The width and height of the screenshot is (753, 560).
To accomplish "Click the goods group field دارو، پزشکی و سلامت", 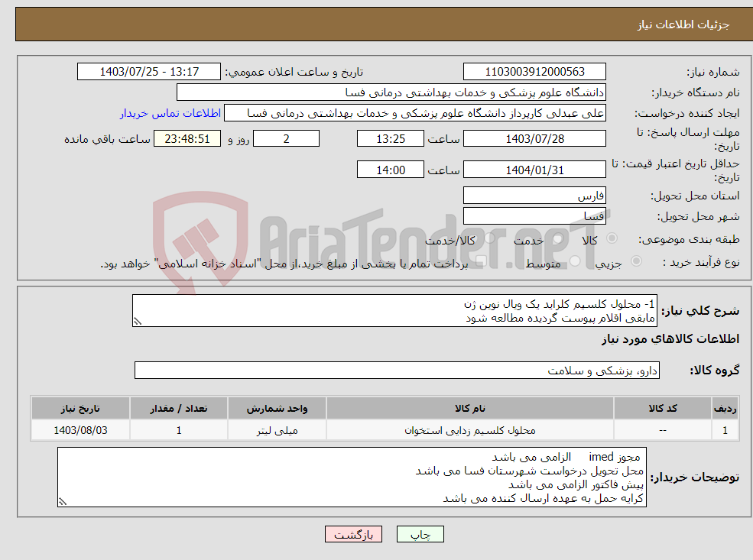I will 398,371.
